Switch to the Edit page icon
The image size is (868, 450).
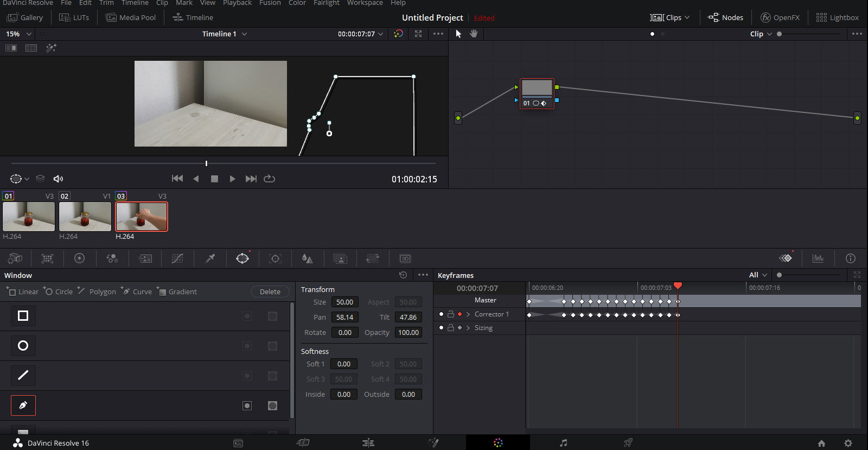point(368,443)
